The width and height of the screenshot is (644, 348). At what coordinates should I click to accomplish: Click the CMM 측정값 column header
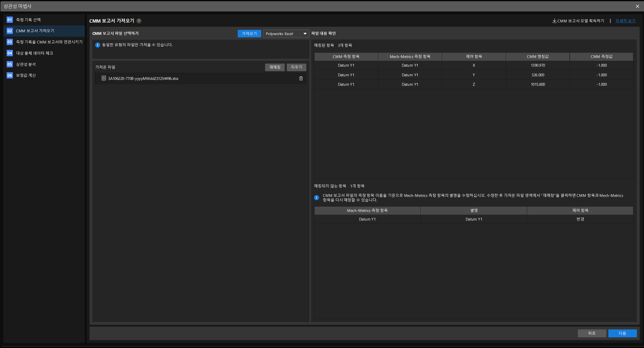pyautogui.click(x=602, y=56)
